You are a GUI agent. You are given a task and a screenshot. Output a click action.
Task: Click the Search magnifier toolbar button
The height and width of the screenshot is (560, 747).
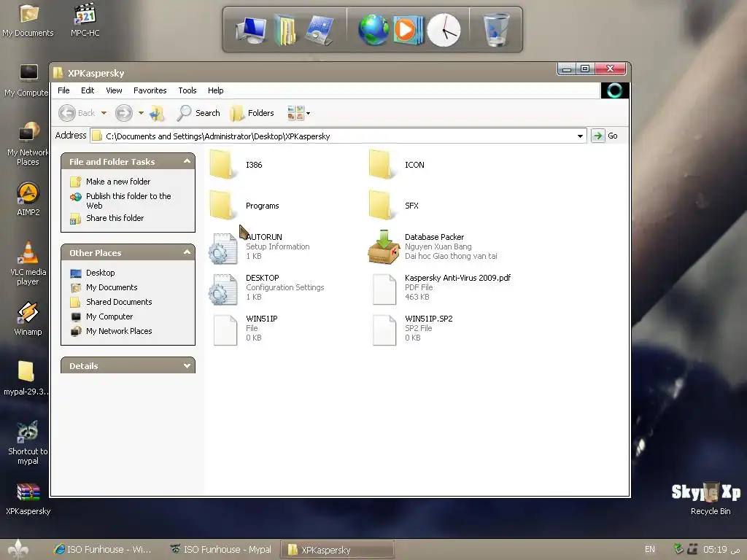pos(198,113)
